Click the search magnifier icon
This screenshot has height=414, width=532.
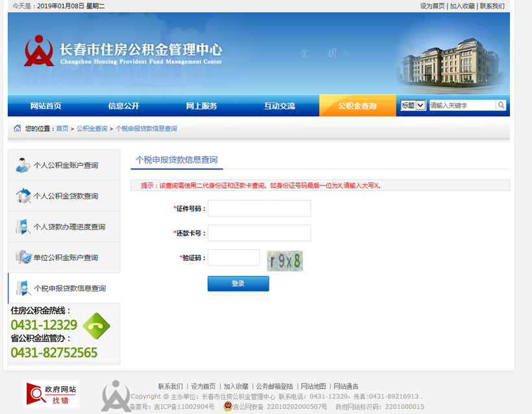point(501,105)
